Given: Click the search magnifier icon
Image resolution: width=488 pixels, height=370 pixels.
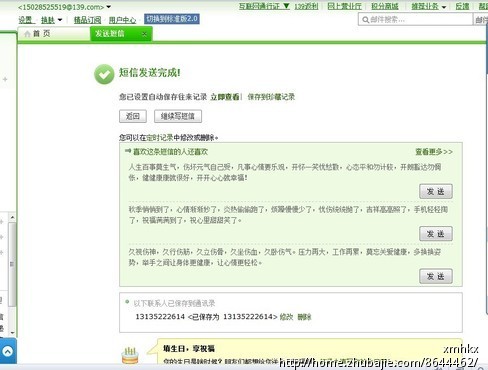Looking at the screenshot, I should (365, 20).
